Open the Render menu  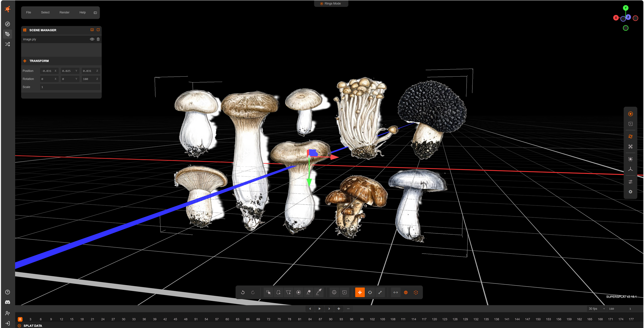pyautogui.click(x=64, y=12)
